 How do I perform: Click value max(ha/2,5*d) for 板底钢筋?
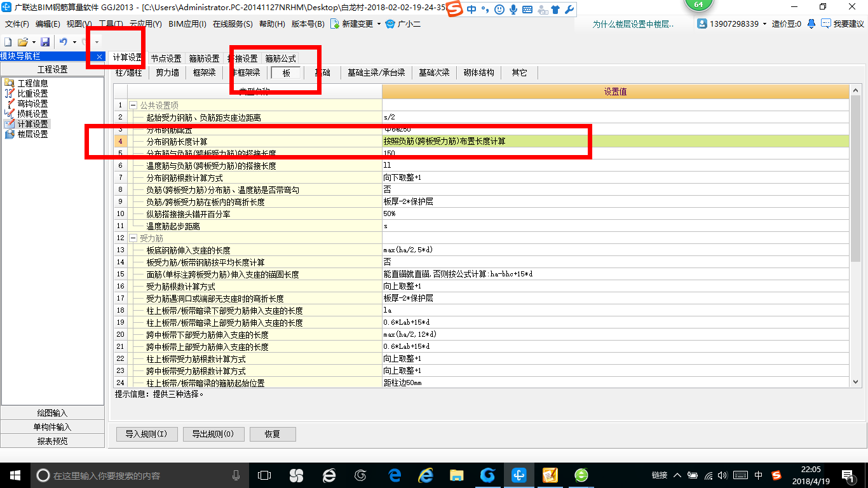tap(615, 250)
